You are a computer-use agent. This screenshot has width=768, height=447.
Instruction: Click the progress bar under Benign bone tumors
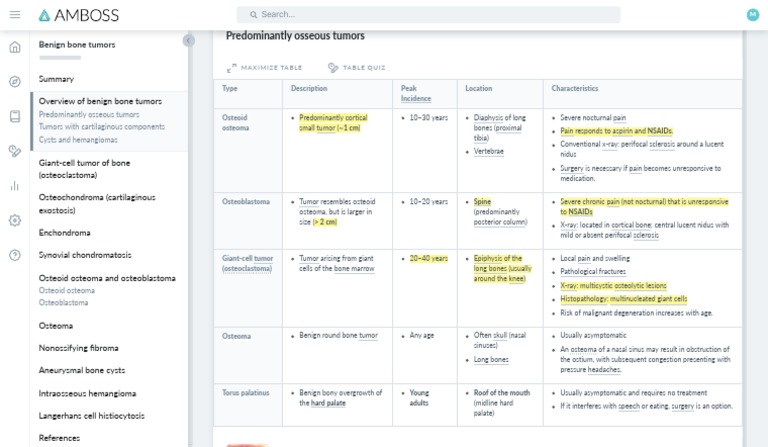[60, 58]
